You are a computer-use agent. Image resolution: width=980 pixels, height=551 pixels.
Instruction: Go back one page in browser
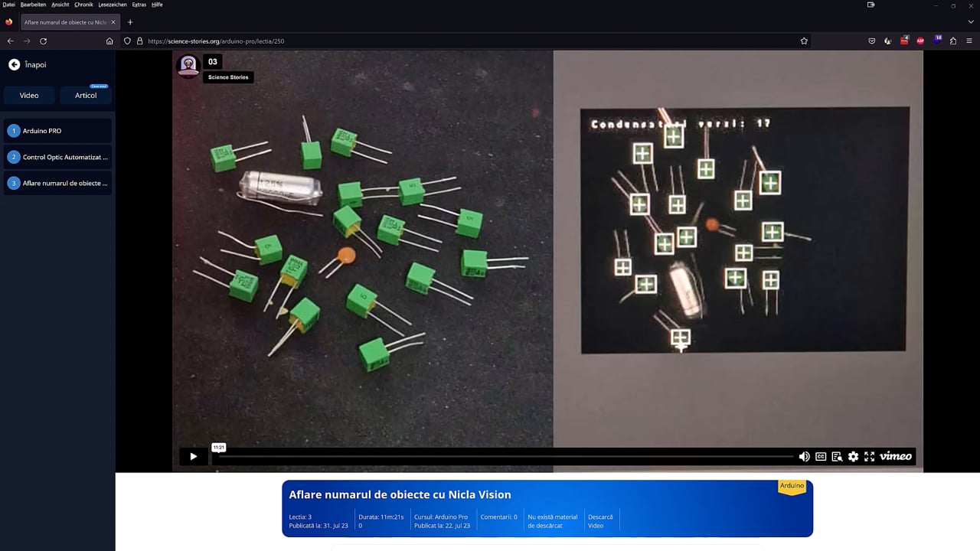pyautogui.click(x=11, y=41)
